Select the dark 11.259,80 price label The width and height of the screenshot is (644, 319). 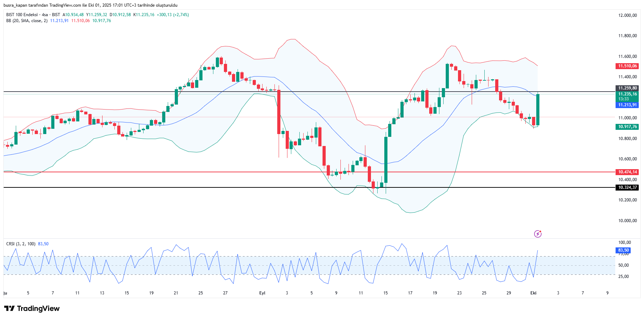627,88
